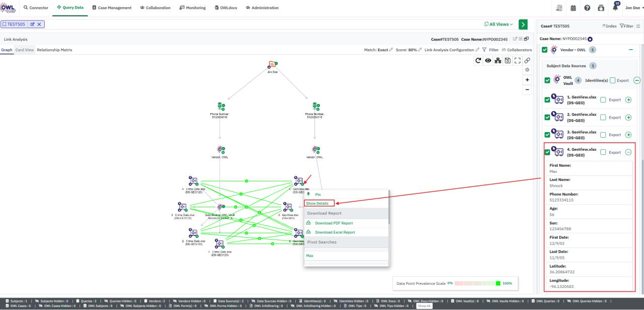Open the Jon Doe user menu
Viewport: 644px width, 310px height.
pyautogui.click(x=632, y=8)
